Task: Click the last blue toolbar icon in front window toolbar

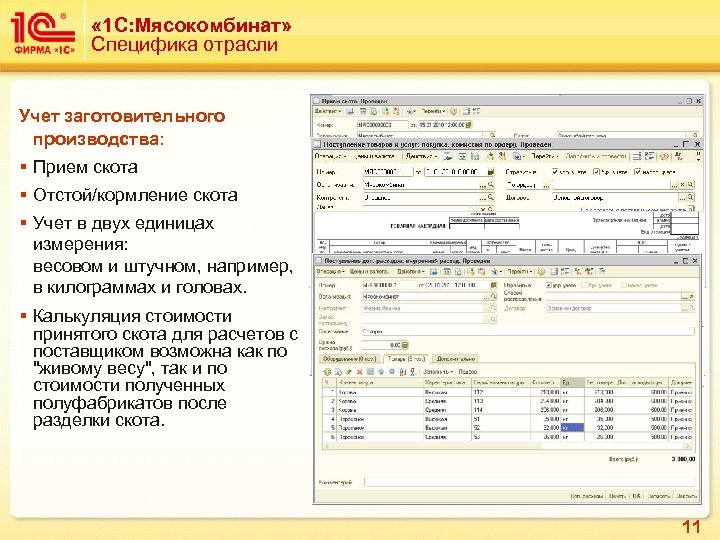Action: 602,272
